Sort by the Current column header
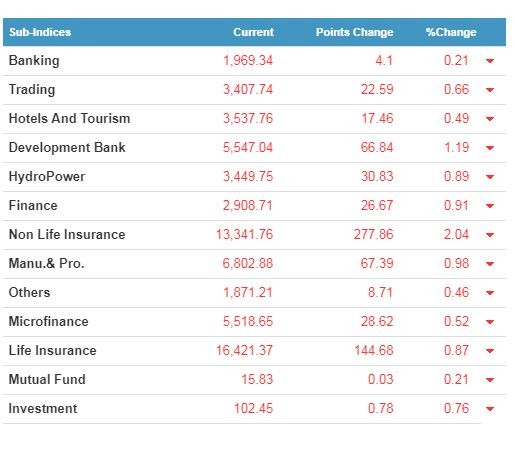Viewport: 515px width, 450px height. (253, 32)
